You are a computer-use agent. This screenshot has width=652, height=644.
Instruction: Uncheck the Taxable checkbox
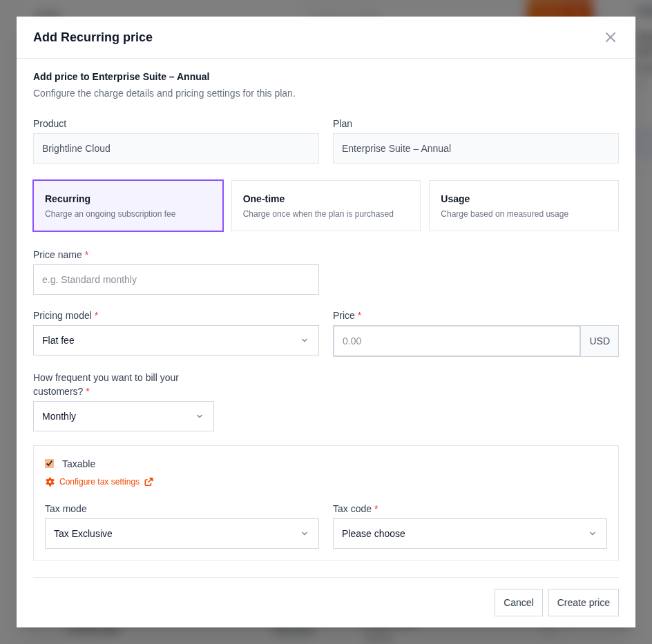coord(50,463)
